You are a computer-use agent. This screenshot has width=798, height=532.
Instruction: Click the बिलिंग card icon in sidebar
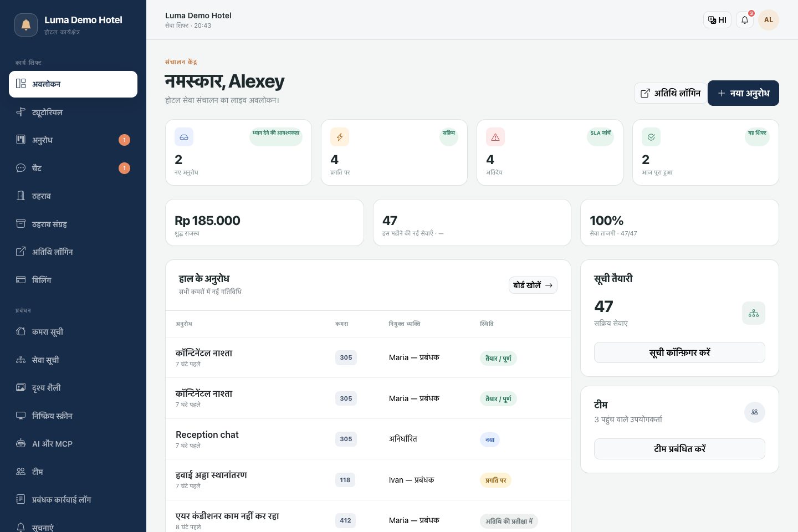pos(21,280)
